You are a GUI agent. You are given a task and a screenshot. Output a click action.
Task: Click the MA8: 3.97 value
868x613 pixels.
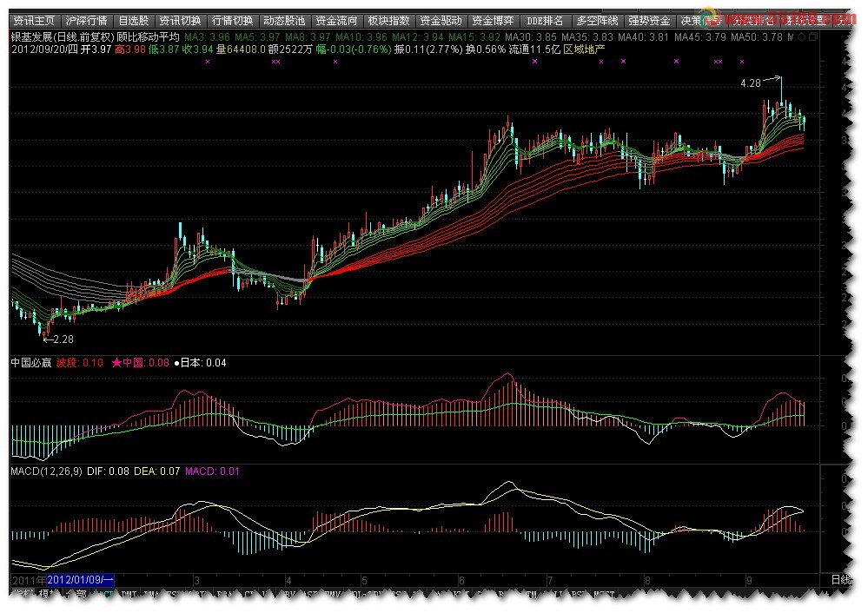308,37
